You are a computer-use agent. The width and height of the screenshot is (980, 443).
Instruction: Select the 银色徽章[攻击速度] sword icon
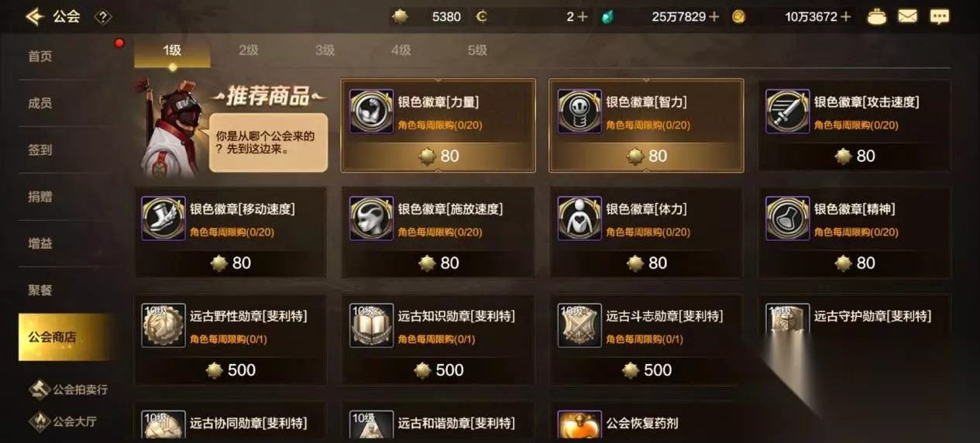point(787,112)
